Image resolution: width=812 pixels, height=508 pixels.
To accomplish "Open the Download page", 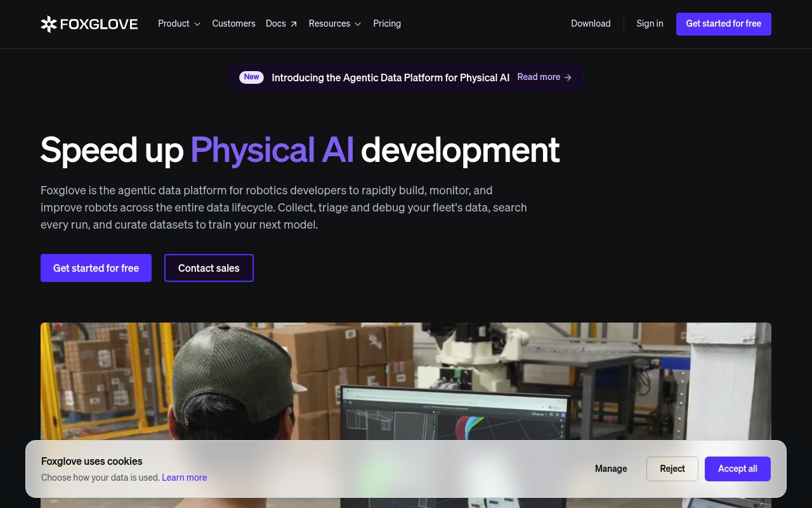I will pyautogui.click(x=591, y=23).
